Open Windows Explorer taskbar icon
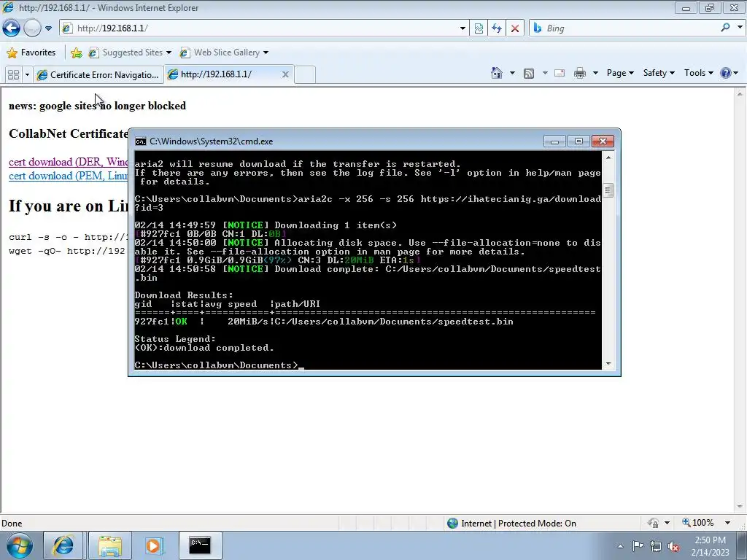Screen dimensions: 747x560 [x=110, y=545]
